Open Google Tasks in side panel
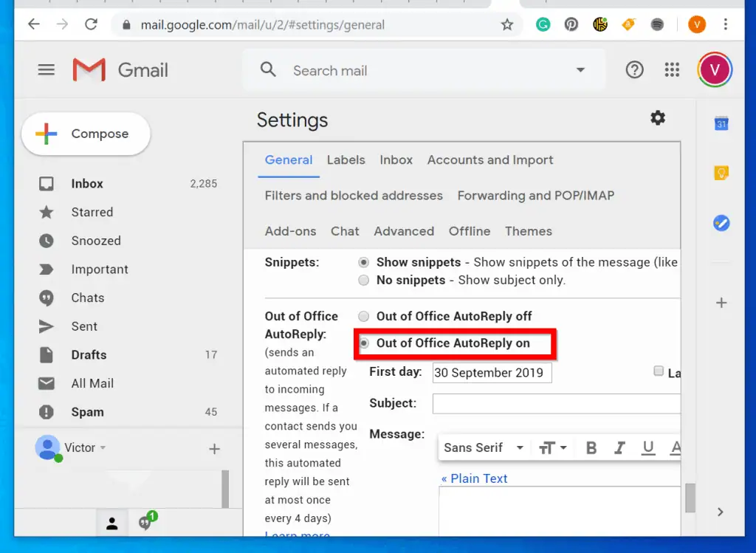756x553 pixels. pos(721,222)
